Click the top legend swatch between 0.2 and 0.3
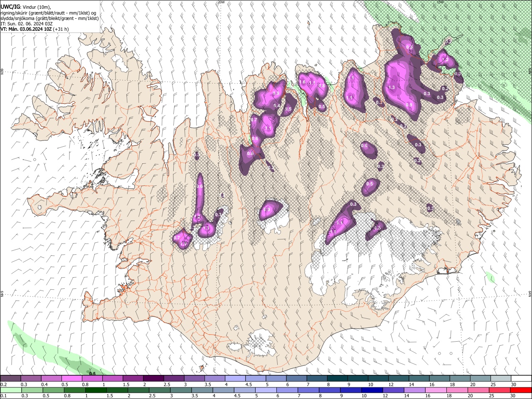This screenshot has width=532, height=399. click(10, 379)
